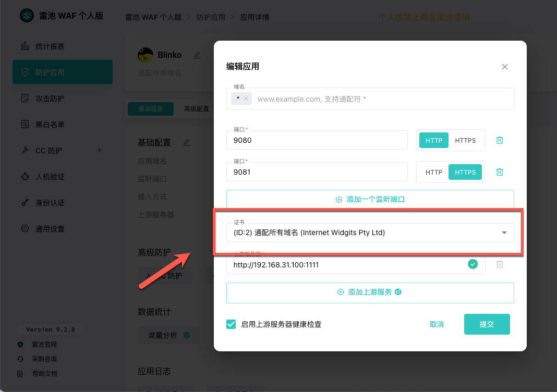
Task: Open 黑白名单 in the sidebar
Action: pyautogui.click(x=63, y=124)
